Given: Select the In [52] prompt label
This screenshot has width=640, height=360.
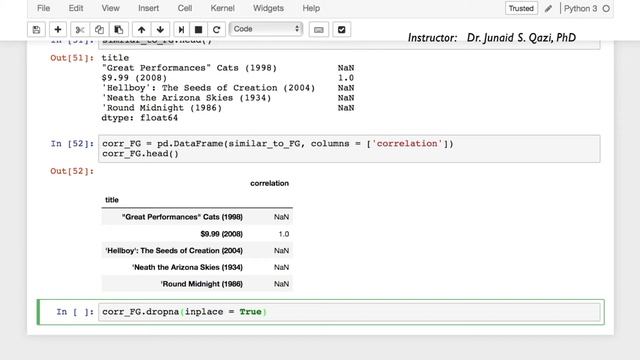Looking at the screenshot, I should pyautogui.click(x=72, y=144).
